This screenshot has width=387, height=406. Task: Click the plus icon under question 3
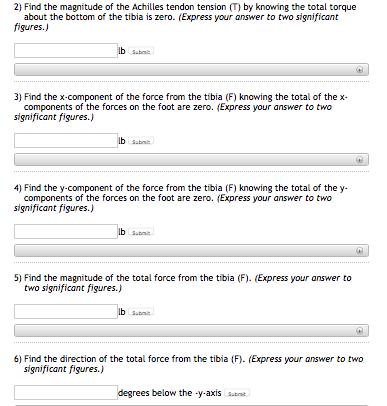pos(359,160)
